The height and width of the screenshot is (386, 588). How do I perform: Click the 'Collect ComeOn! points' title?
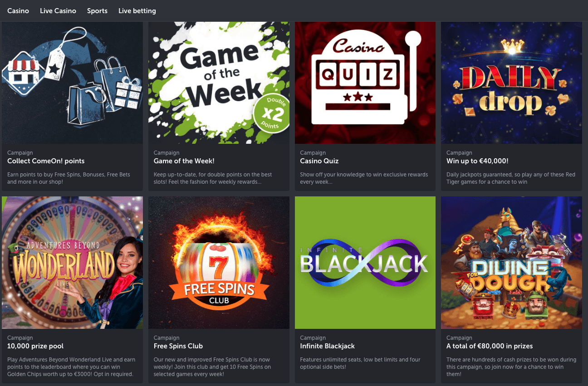pyautogui.click(x=46, y=161)
